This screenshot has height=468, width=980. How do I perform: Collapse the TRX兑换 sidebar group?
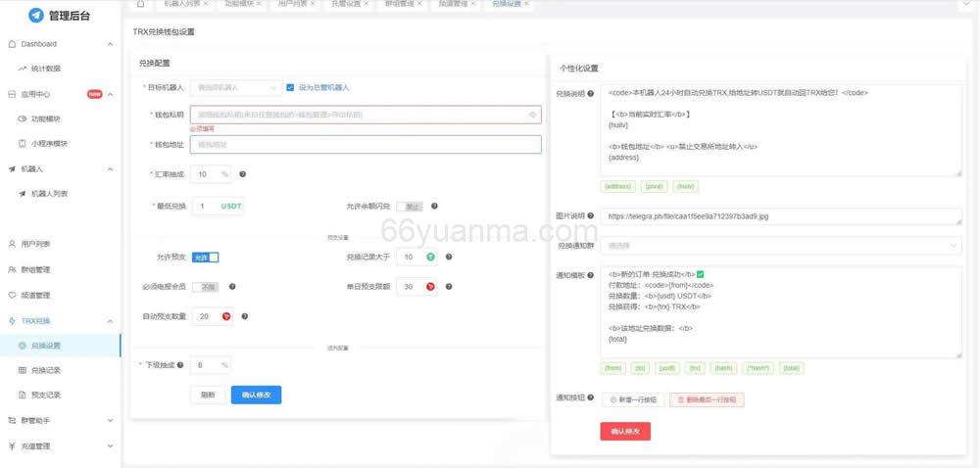pos(111,321)
